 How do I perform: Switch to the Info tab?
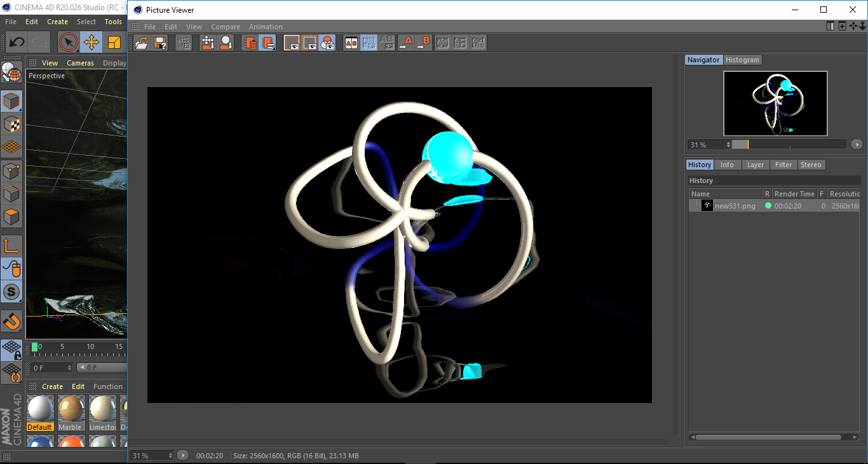click(727, 165)
